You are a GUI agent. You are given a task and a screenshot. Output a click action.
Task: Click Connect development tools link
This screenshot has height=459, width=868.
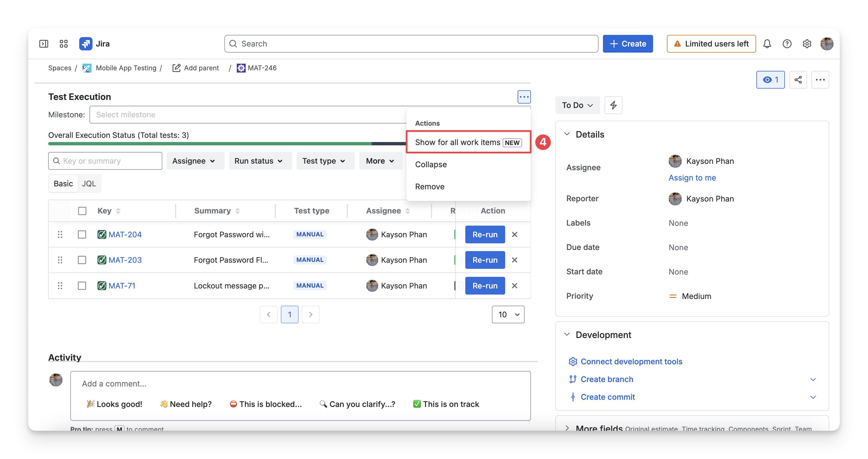[x=631, y=362]
